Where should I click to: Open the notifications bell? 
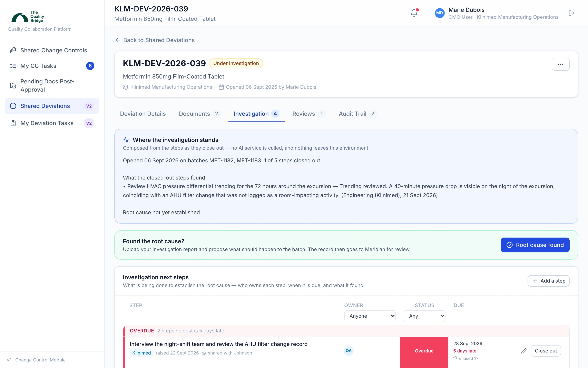point(414,13)
